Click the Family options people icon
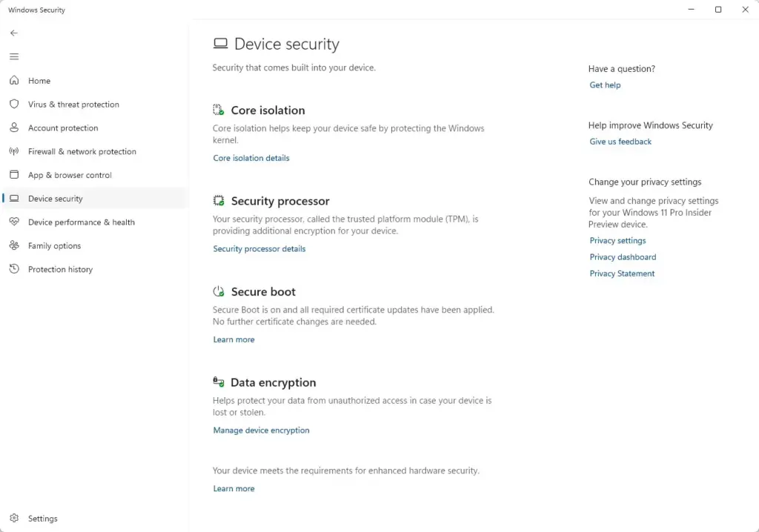This screenshot has width=759, height=532. [x=14, y=245]
